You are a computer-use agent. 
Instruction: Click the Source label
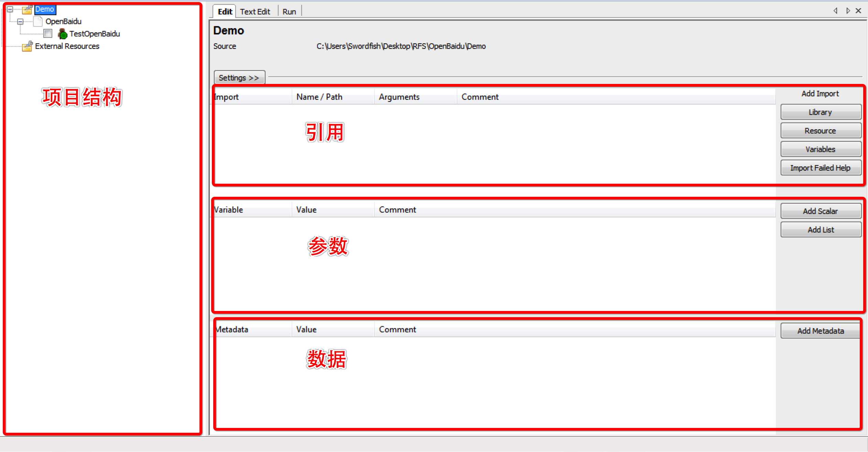coord(225,46)
